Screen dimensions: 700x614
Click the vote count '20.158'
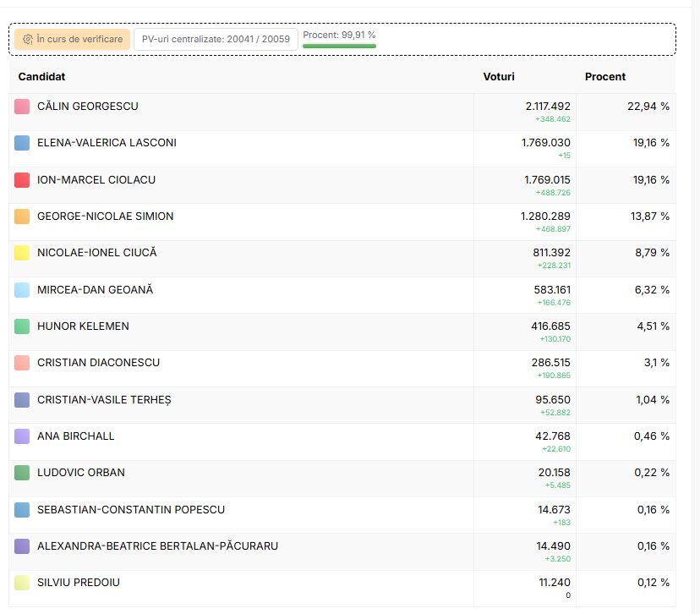(x=555, y=472)
